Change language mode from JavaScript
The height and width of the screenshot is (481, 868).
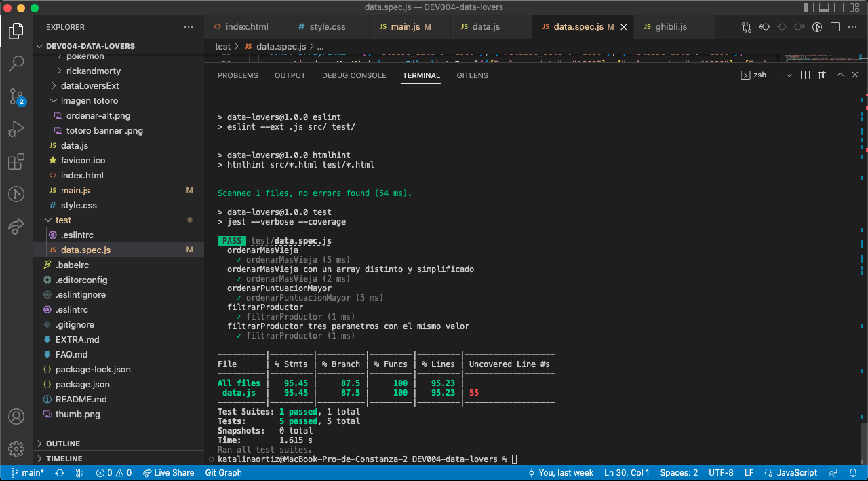tap(796, 473)
